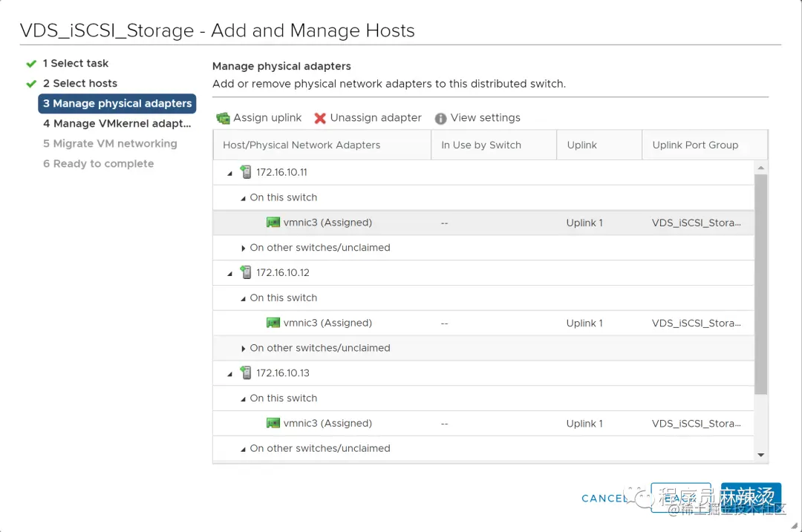Click the scrollbar up arrow
The image size is (802, 532).
coord(761,168)
